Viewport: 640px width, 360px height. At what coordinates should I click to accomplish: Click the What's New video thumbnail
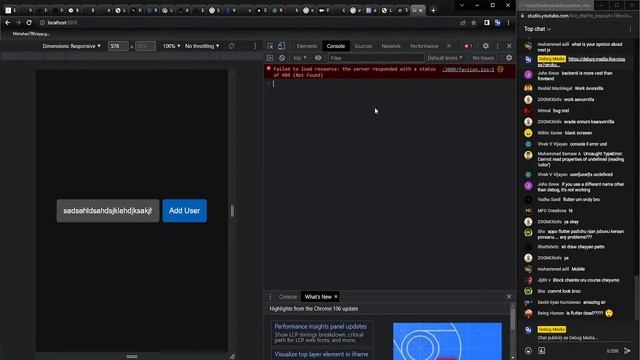(447, 341)
